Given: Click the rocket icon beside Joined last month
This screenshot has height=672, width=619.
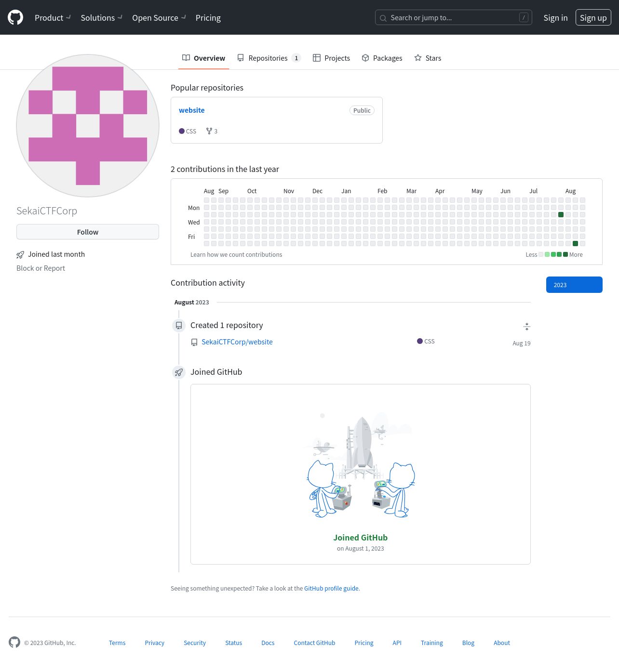Looking at the screenshot, I should coord(20,255).
